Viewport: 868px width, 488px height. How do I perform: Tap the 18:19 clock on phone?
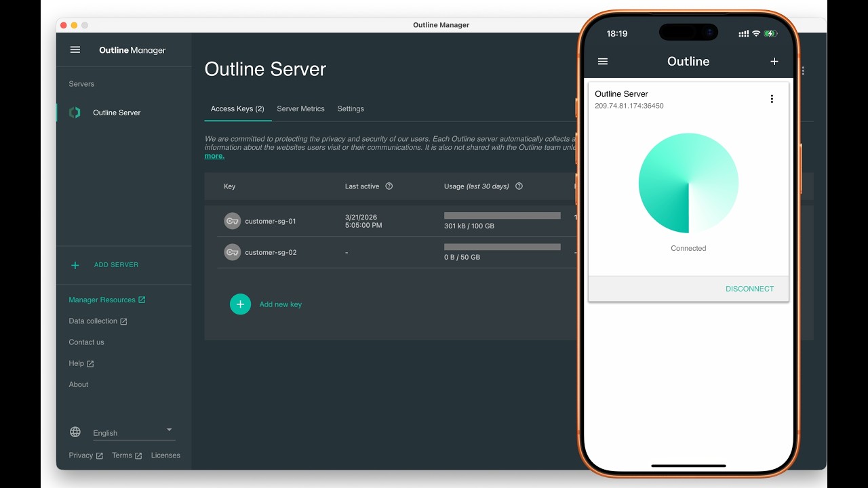point(617,33)
